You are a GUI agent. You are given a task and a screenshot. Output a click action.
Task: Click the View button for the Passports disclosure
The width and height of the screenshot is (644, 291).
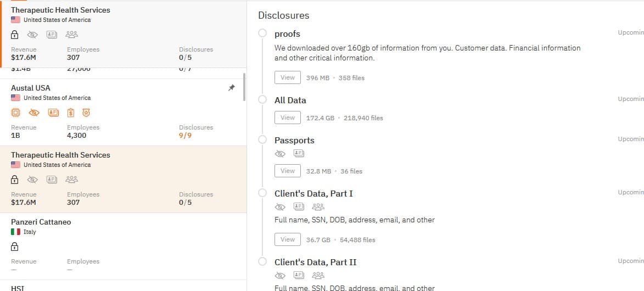click(288, 171)
